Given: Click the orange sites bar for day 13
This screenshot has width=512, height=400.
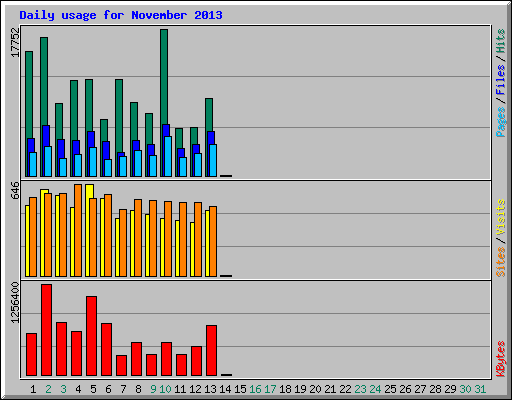Looking at the screenshot, I should [x=213, y=241].
